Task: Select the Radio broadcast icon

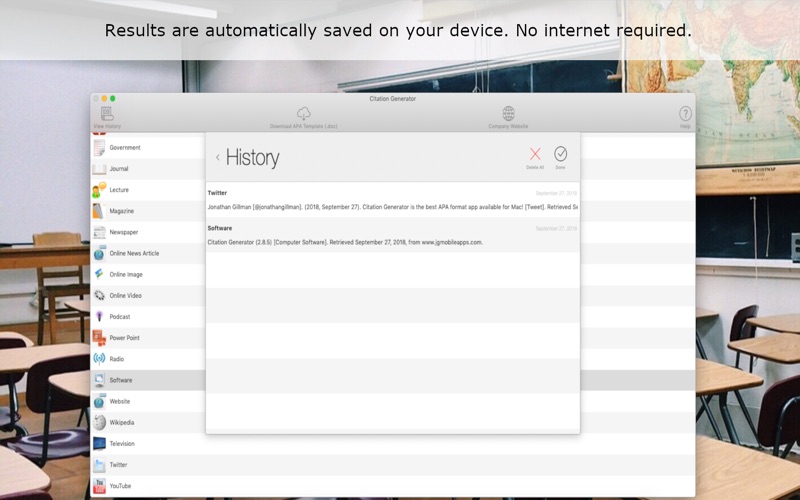Action: click(99, 359)
